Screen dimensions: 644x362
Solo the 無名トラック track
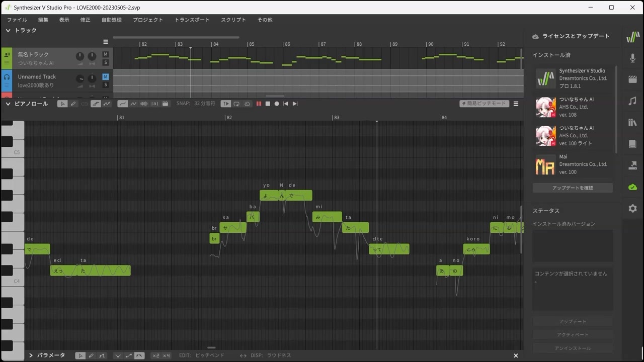[x=106, y=63]
